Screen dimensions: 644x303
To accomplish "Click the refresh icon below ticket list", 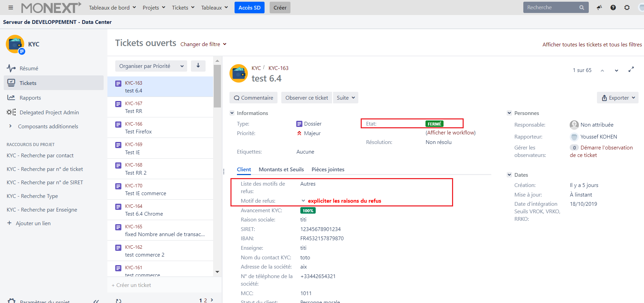I will [118, 301].
